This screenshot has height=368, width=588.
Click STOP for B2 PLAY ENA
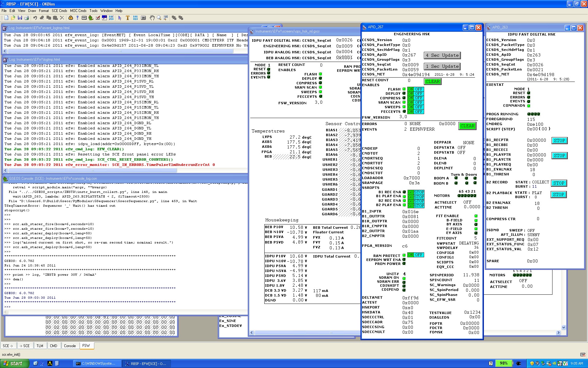click(x=419, y=205)
